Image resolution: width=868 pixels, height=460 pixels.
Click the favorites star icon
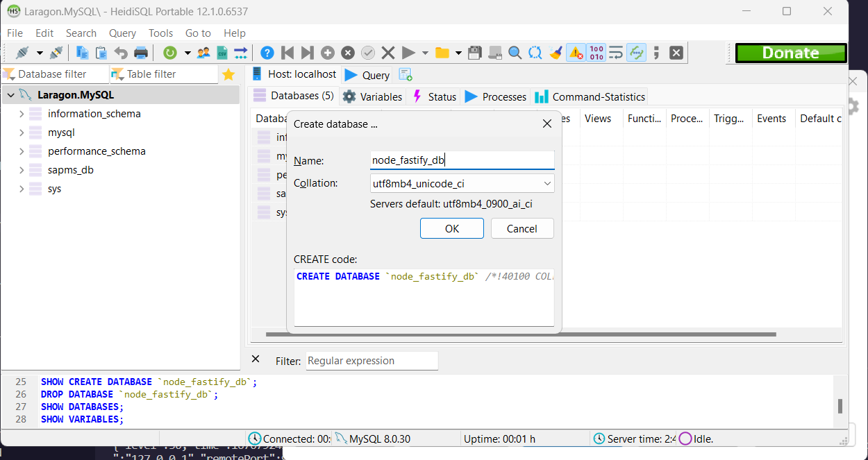point(228,74)
